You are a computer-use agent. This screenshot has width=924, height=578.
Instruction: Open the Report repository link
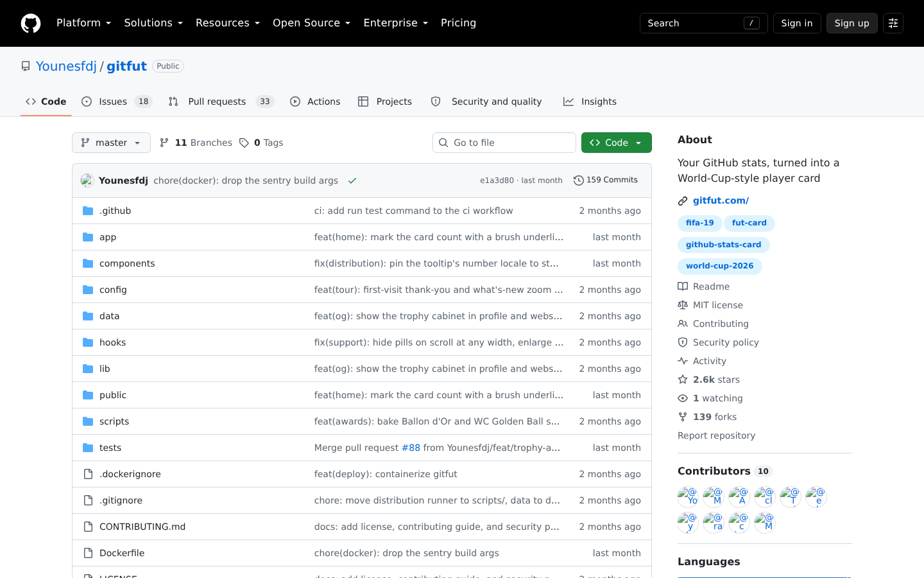point(716,435)
